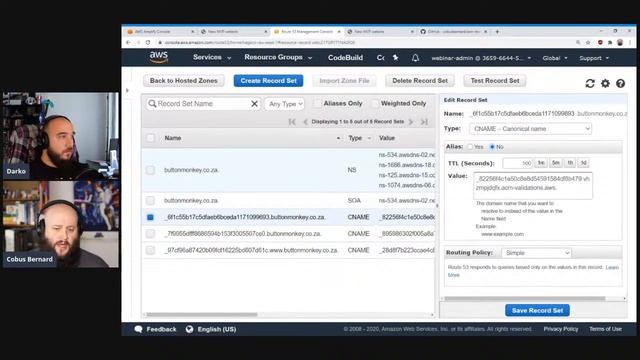This screenshot has width=640, height=360.
Task: Click the search magnifier in Record Set Name
Action: click(x=152, y=104)
